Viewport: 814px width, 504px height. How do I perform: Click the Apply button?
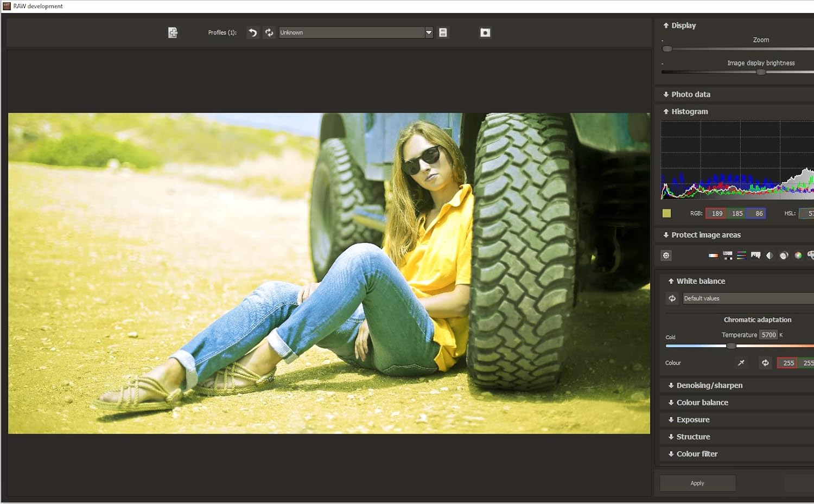coord(697,483)
